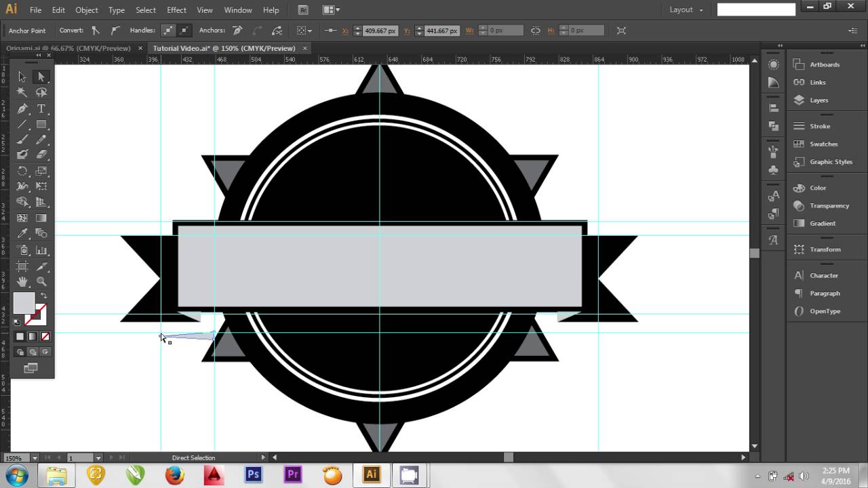Click the X coordinate input field
The width and height of the screenshot is (868, 488).
pyautogui.click(x=380, y=30)
